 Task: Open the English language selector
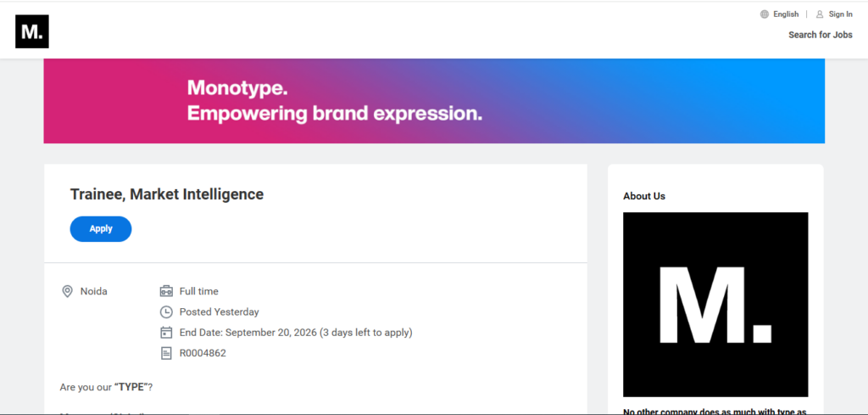(x=786, y=14)
